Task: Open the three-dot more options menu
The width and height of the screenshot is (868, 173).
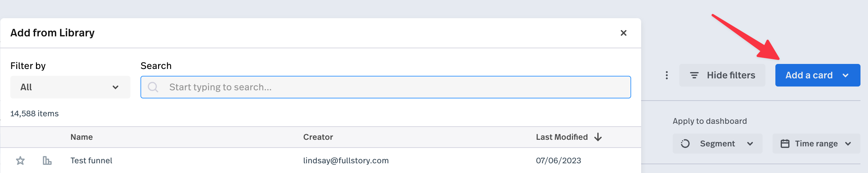Action: (666, 75)
